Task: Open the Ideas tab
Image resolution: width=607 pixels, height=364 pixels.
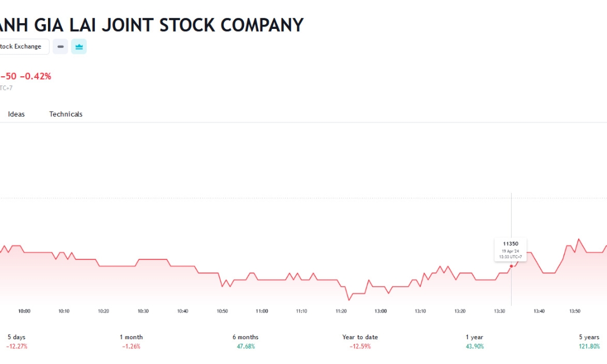Action: click(x=16, y=114)
